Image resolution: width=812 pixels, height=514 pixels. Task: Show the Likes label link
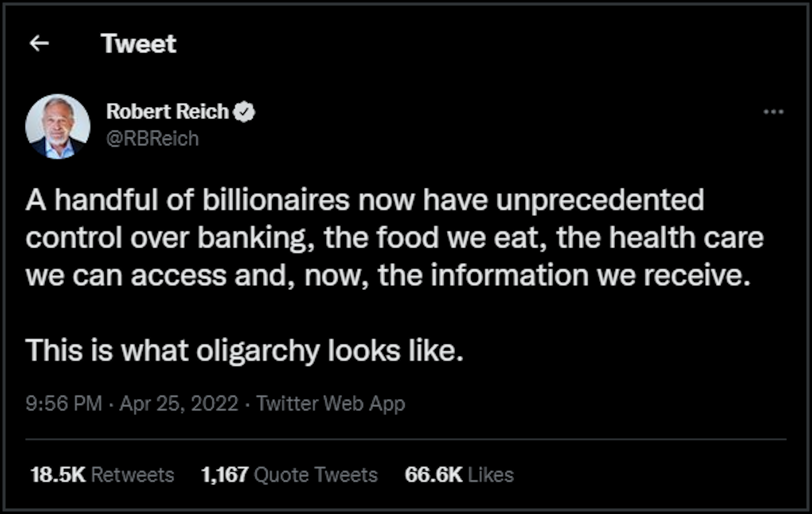coord(491,475)
